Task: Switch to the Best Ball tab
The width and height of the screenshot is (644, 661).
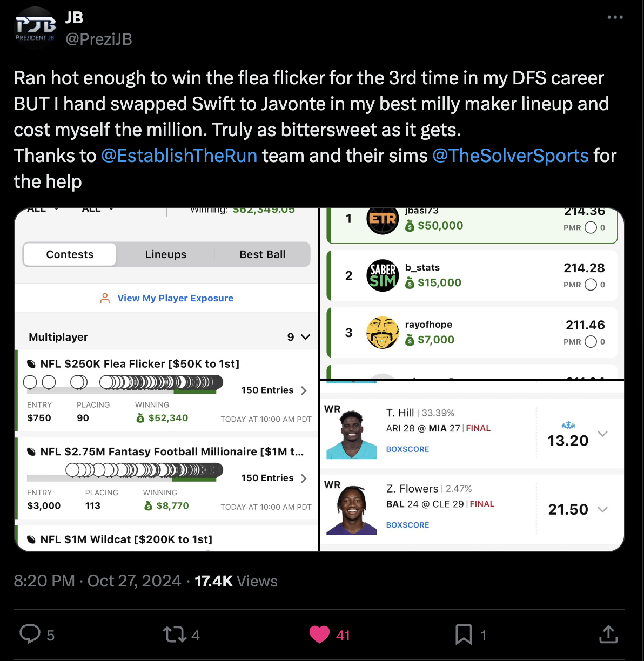Action: (x=262, y=254)
